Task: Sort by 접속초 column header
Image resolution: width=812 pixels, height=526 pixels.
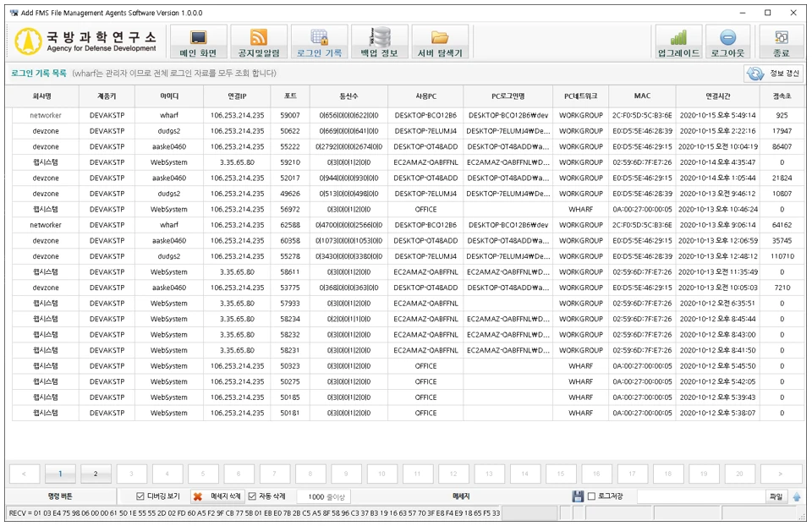Action: 782,96
